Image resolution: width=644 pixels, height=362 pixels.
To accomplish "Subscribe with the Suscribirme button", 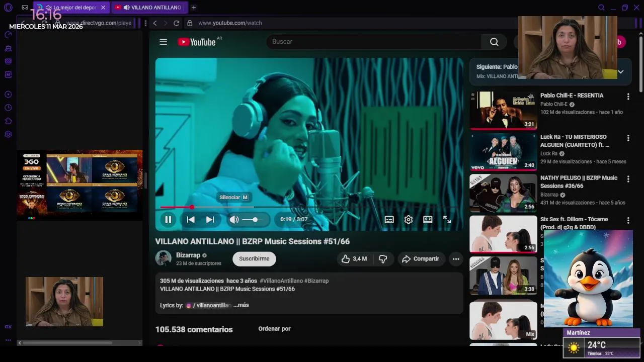I will click(254, 259).
